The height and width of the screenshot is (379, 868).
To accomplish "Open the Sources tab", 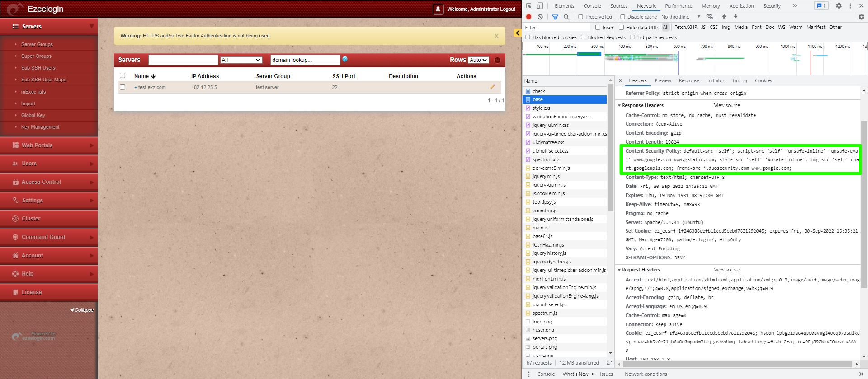I will tap(619, 6).
